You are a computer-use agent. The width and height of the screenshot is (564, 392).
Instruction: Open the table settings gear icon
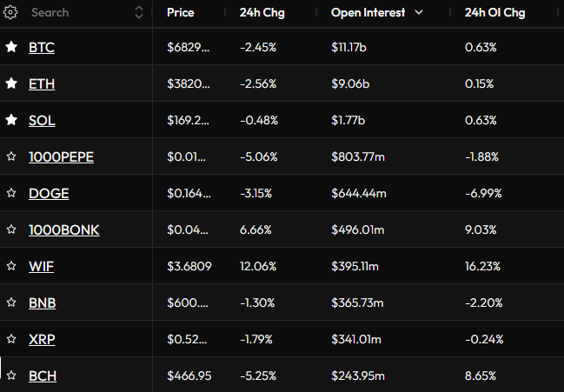(x=12, y=13)
